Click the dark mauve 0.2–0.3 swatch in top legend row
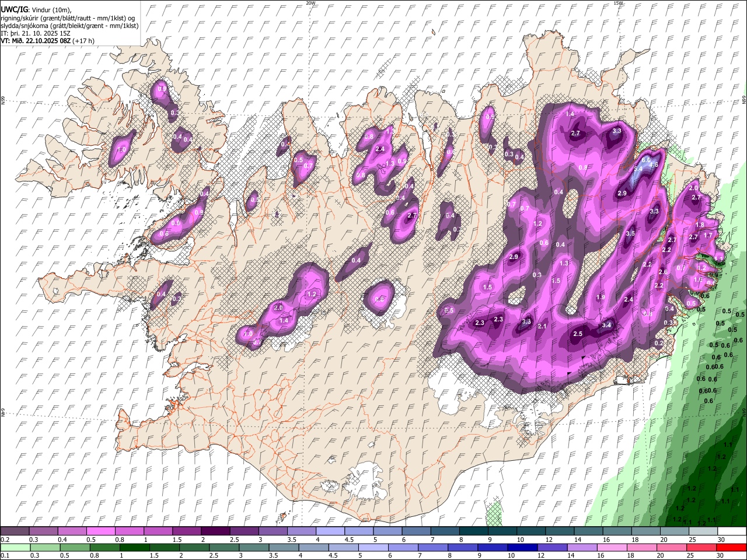The height and width of the screenshot is (560, 747). pyautogui.click(x=15, y=531)
